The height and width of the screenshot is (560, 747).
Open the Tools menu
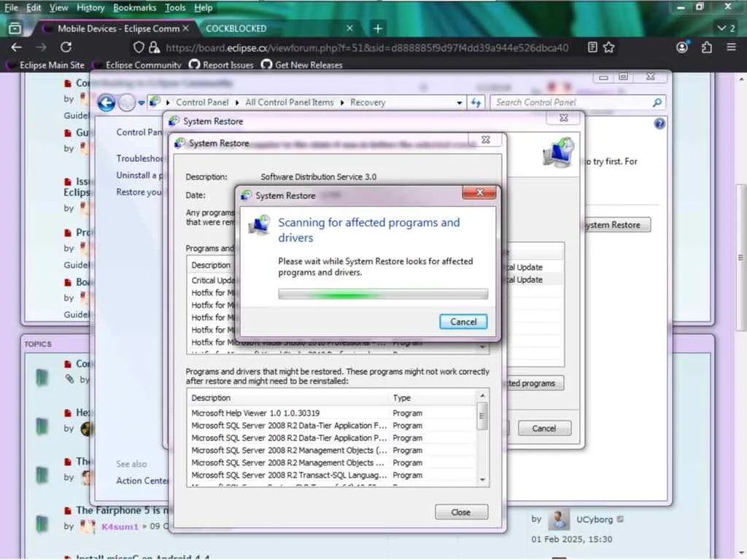[175, 7]
